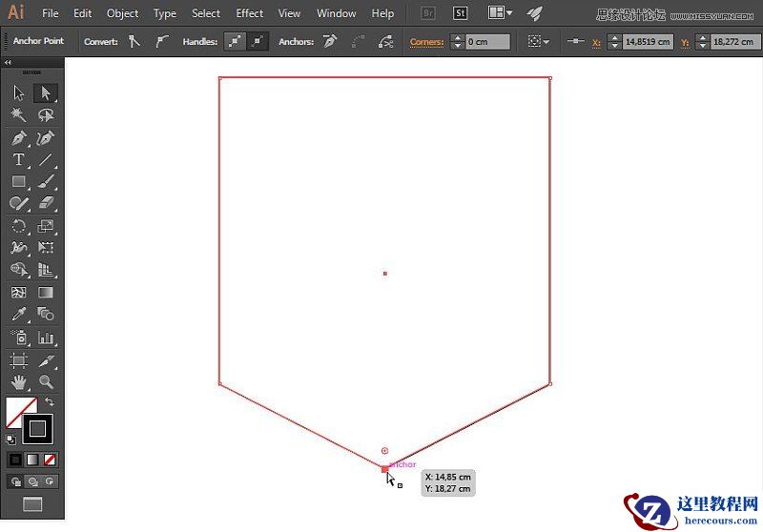Select the Pen tool
Image resolution: width=763 pixels, height=532 pixels.
tap(18, 138)
